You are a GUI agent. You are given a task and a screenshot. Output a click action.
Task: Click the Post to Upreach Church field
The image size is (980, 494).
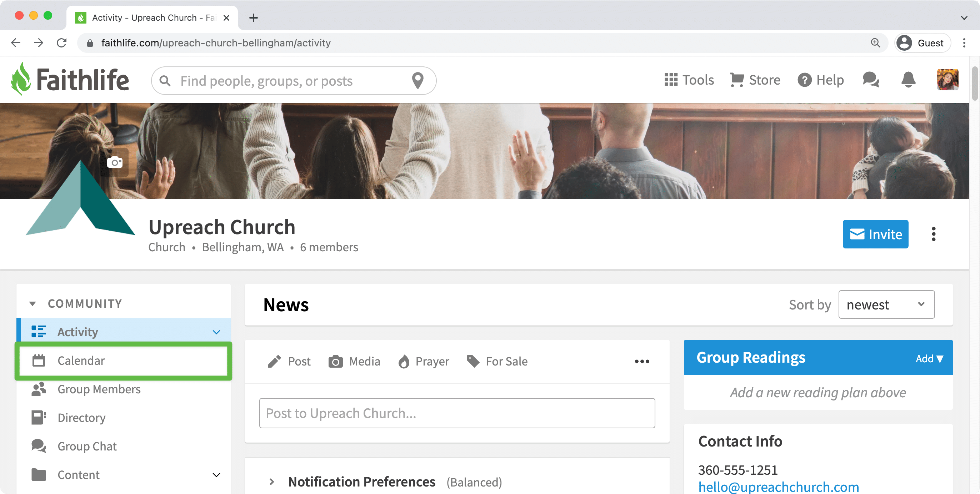pos(457,413)
